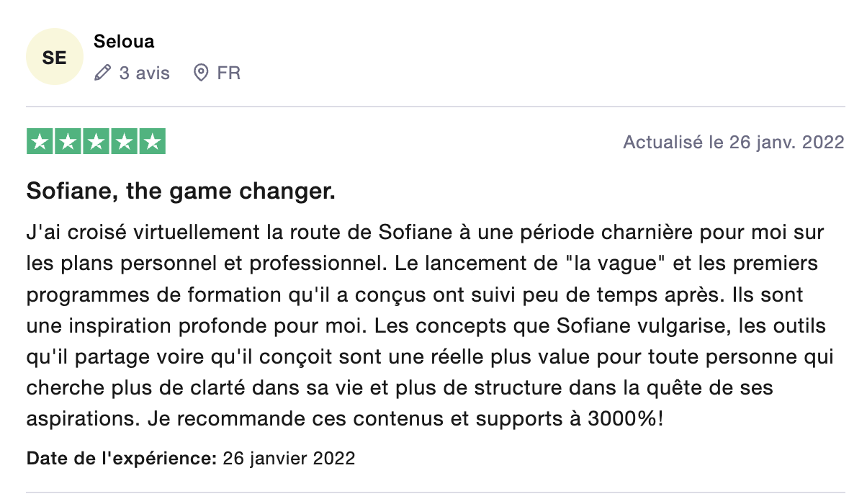
Task: Click the fifth green rating star
Action: [152, 142]
